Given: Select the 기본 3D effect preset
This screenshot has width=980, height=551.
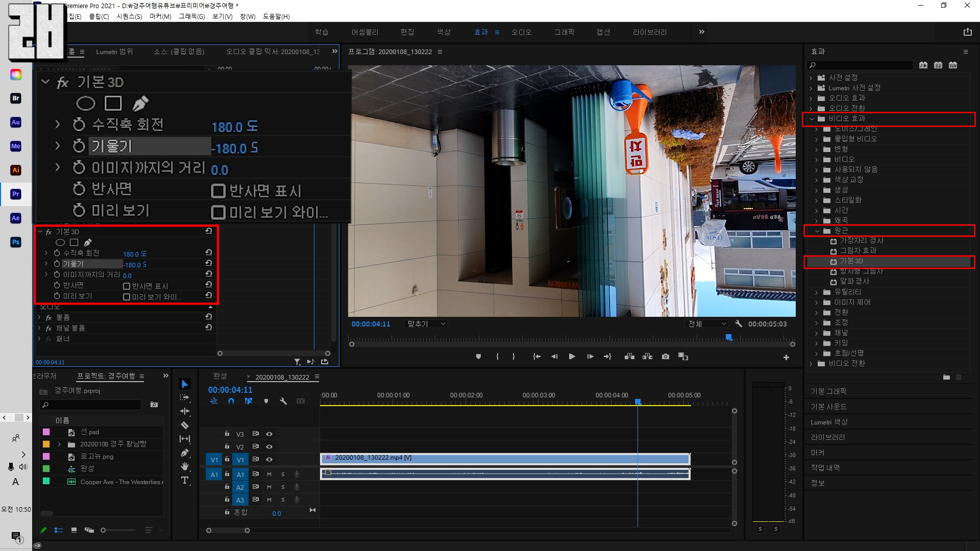Looking at the screenshot, I should pyautogui.click(x=851, y=261).
